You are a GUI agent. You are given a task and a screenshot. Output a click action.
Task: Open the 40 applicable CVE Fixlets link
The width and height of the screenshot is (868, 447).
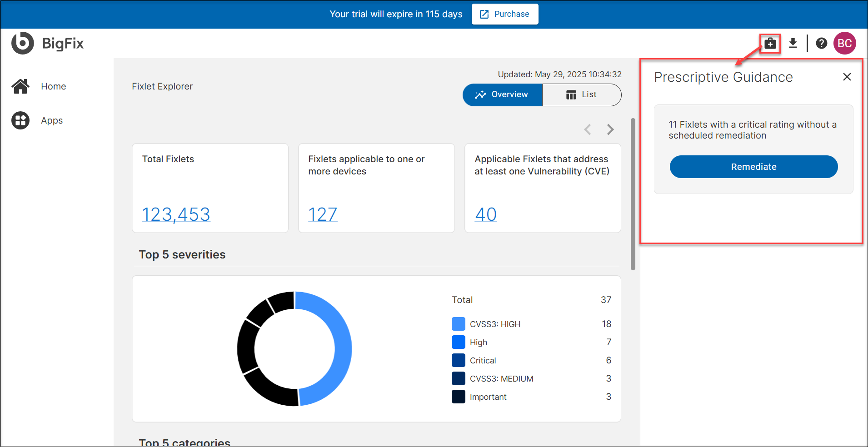[x=485, y=214]
